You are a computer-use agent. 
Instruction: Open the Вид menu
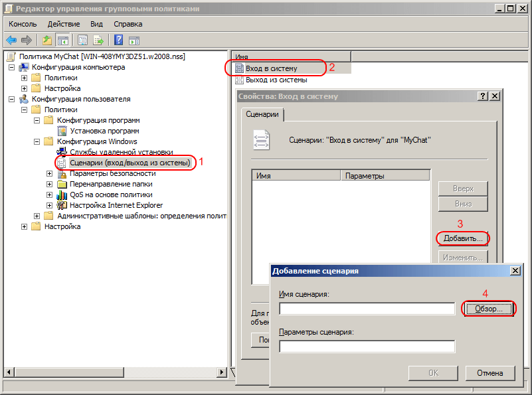coord(96,24)
